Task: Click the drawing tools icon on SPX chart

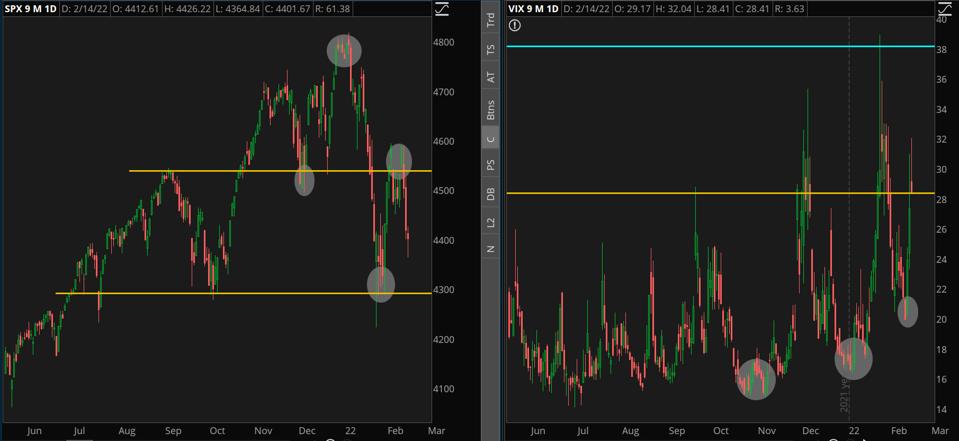Action: click(444, 10)
